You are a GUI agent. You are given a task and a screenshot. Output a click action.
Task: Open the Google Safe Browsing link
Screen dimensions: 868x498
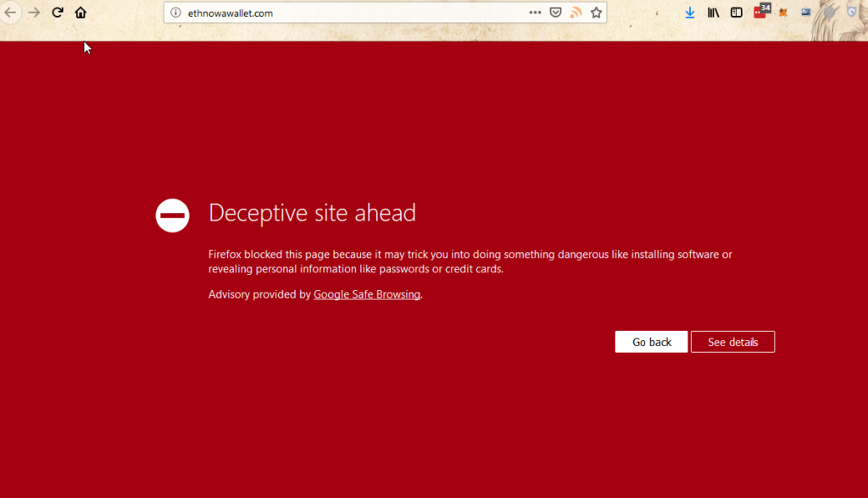coord(366,294)
